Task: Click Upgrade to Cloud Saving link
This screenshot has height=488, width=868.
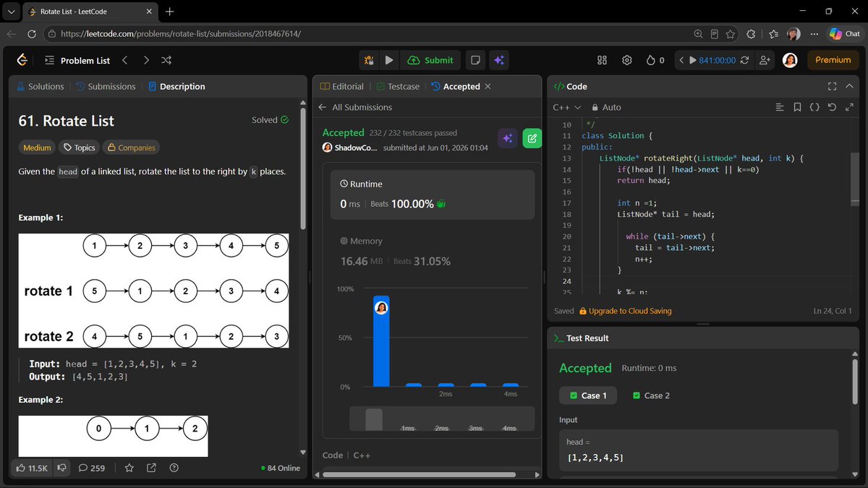Action: pyautogui.click(x=625, y=311)
